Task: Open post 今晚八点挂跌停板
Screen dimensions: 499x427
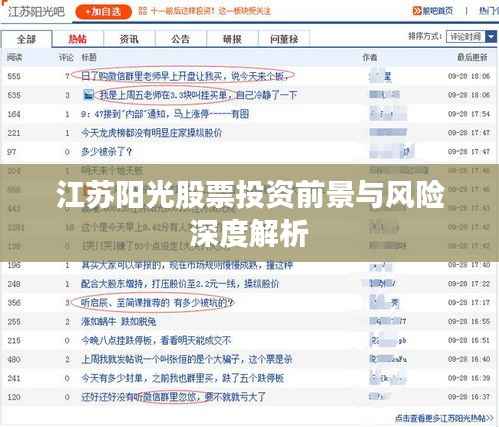Action: (x=156, y=341)
